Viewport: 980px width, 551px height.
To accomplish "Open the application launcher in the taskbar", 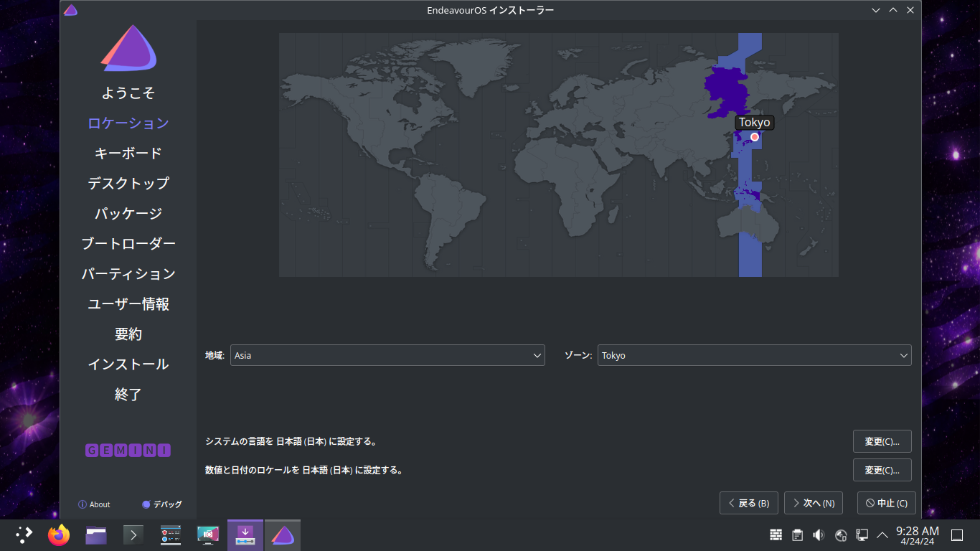I will click(x=24, y=534).
